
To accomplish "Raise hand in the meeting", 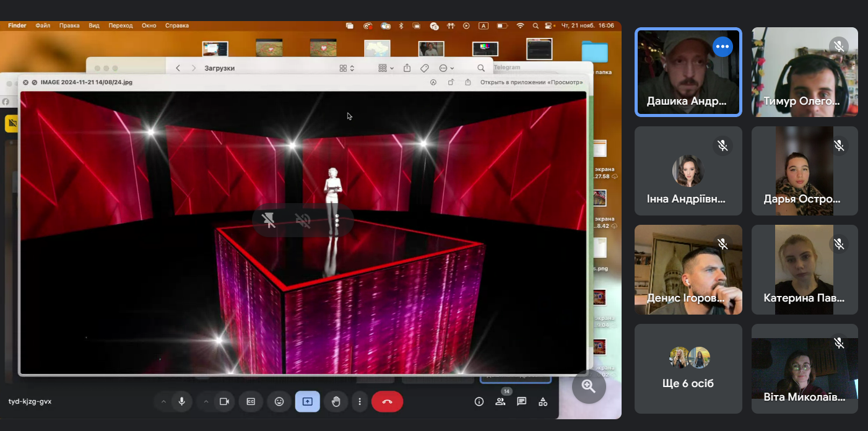I will 336,401.
